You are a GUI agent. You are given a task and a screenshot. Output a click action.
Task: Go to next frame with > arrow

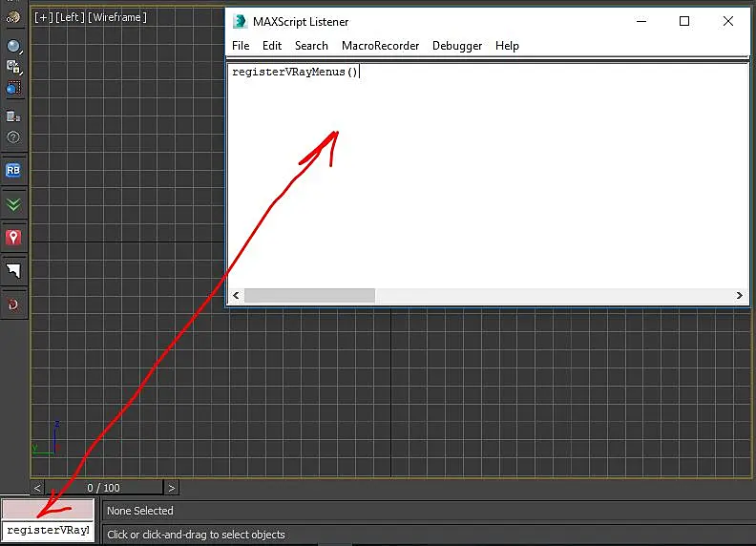(x=171, y=488)
